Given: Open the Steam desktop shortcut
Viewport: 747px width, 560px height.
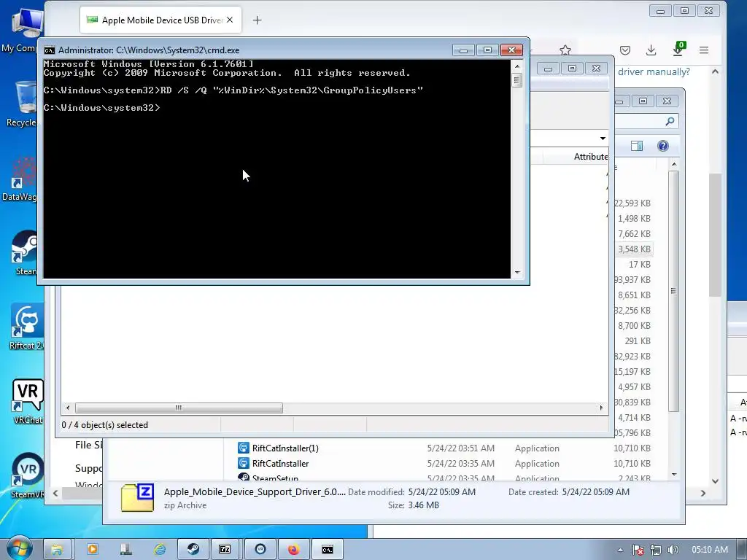Looking at the screenshot, I should [x=24, y=252].
